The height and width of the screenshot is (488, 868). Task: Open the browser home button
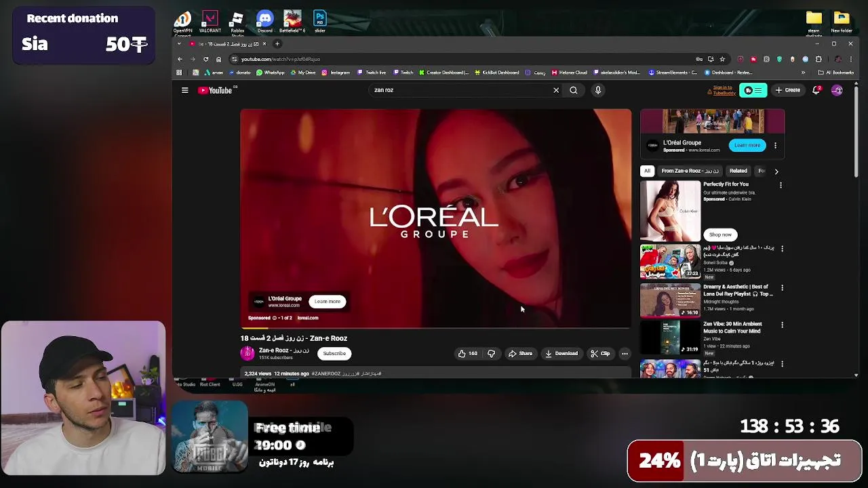218,59
